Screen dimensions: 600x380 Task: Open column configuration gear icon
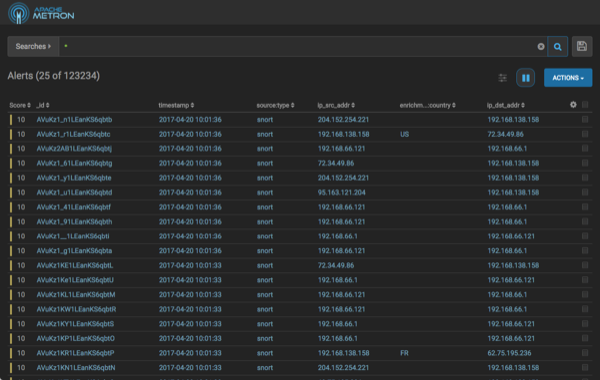point(573,104)
